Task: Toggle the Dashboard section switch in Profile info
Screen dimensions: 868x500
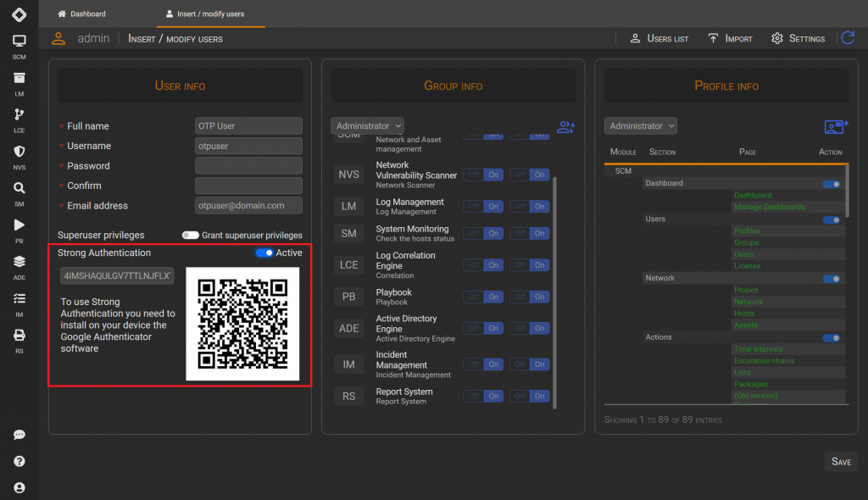Action: point(831,184)
